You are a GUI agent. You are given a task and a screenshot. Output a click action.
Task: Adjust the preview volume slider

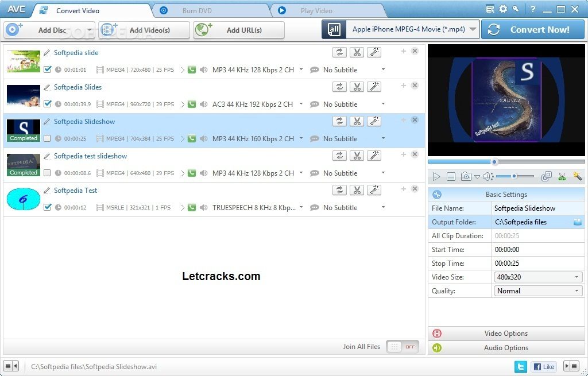pyautogui.click(x=515, y=176)
